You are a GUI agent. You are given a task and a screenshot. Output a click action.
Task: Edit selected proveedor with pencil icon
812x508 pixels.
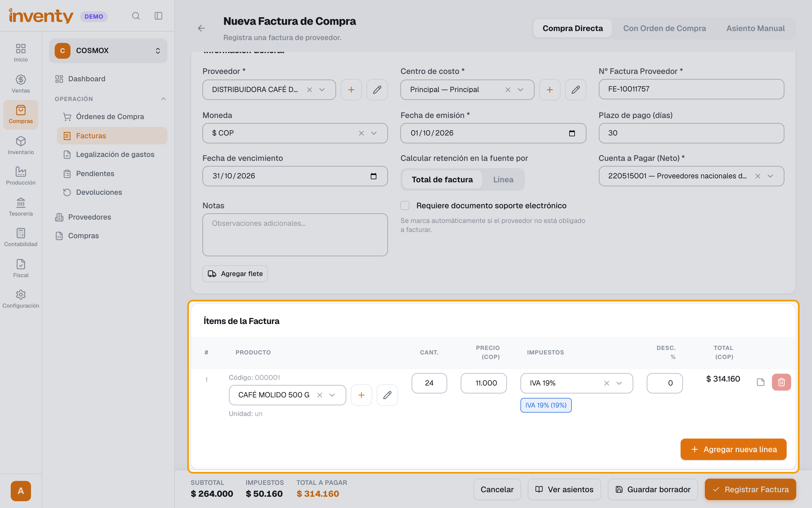(377, 90)
